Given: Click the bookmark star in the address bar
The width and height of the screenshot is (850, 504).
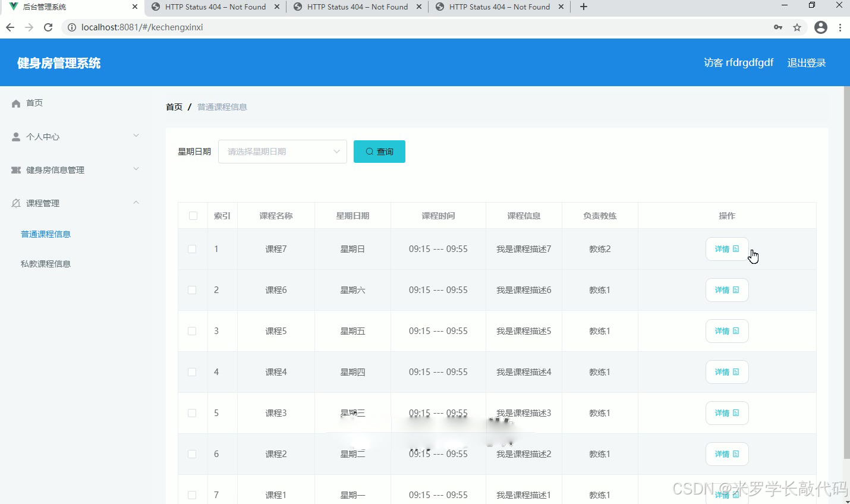Looking at the screenshot, I should point(797,27).
